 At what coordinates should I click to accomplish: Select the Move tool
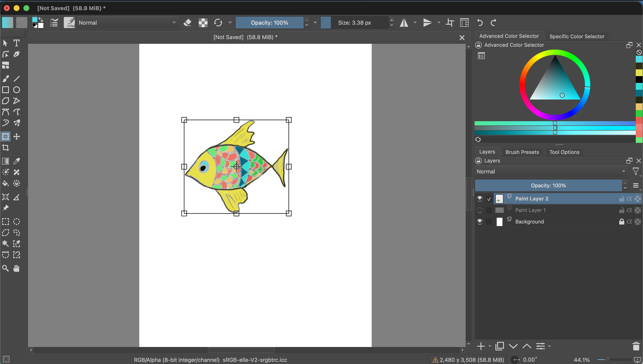click(x=17, y=136)
